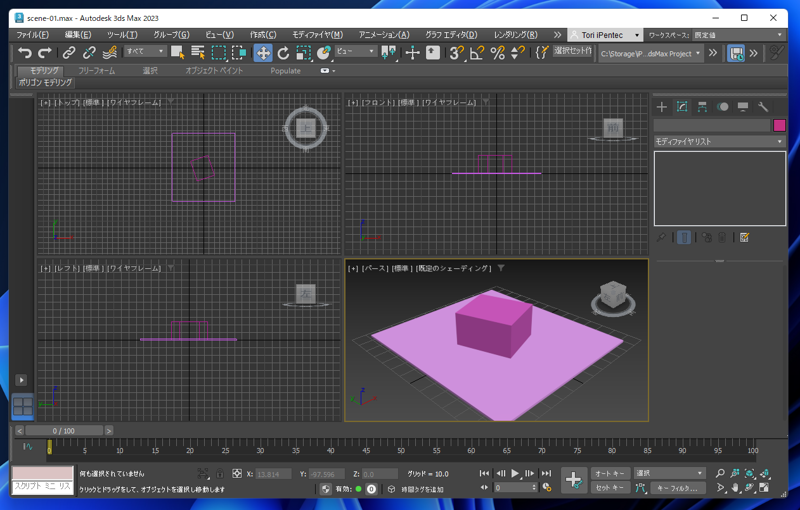Click the セット キー button
This screenshot has width=800, height=510.
pyautogui.click(x=609, y=488)
